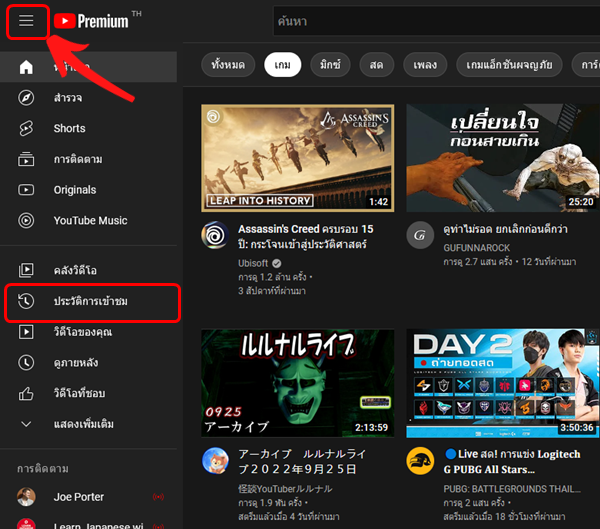
Task: Click Ubisoft channel avatar
Action: (x=215, y=235)
